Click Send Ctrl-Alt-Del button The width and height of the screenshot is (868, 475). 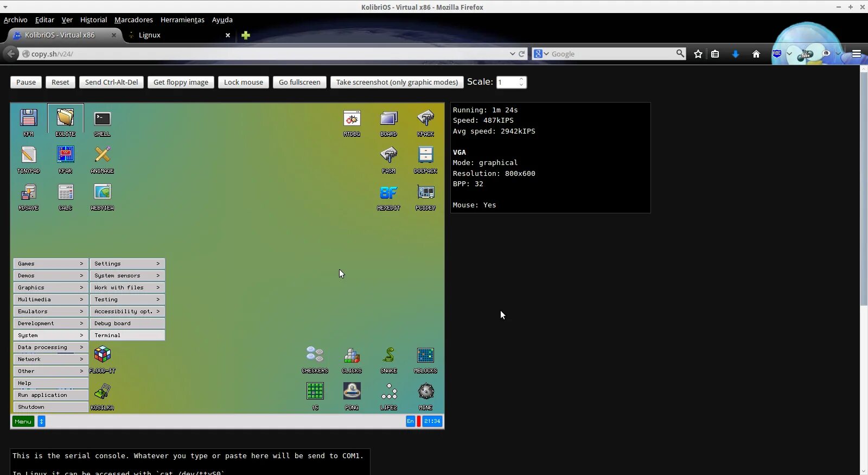pyautogui.click(x=111, y=82)
